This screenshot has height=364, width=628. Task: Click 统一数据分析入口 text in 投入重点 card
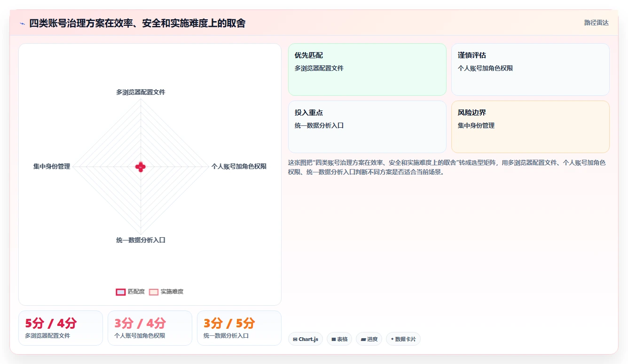(319, 125)
